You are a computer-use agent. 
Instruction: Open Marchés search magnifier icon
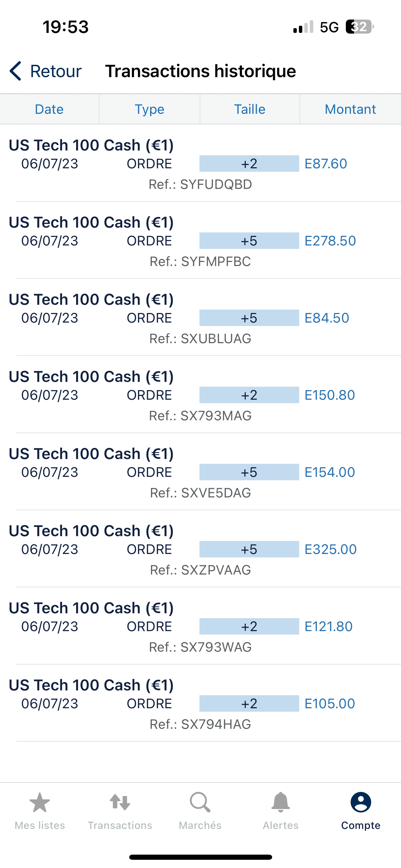(x=200, y=803)
